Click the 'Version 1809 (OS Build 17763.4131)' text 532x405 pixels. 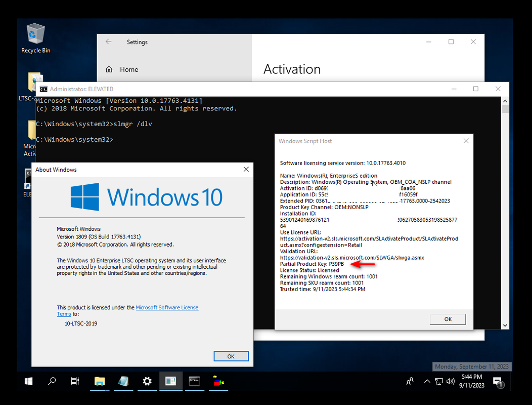[99, 237]
